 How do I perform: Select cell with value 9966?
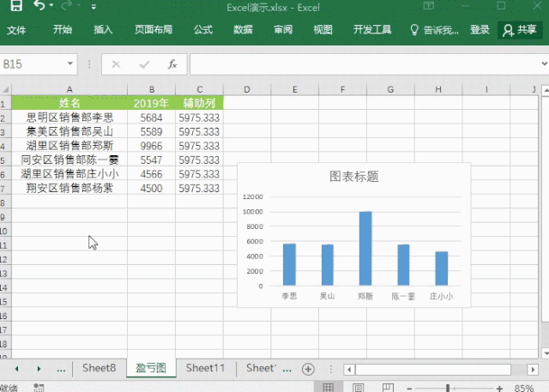(x=151, y=146)
